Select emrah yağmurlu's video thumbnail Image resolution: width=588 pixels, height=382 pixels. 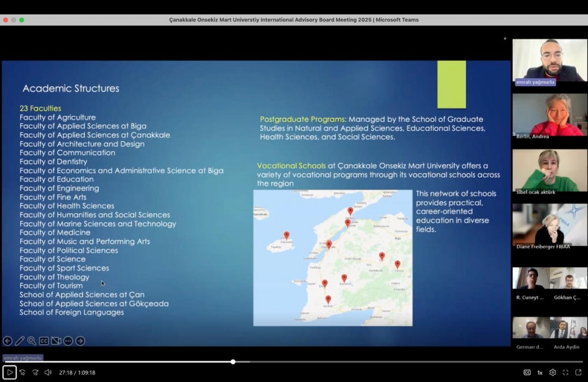tap(549, 60)
